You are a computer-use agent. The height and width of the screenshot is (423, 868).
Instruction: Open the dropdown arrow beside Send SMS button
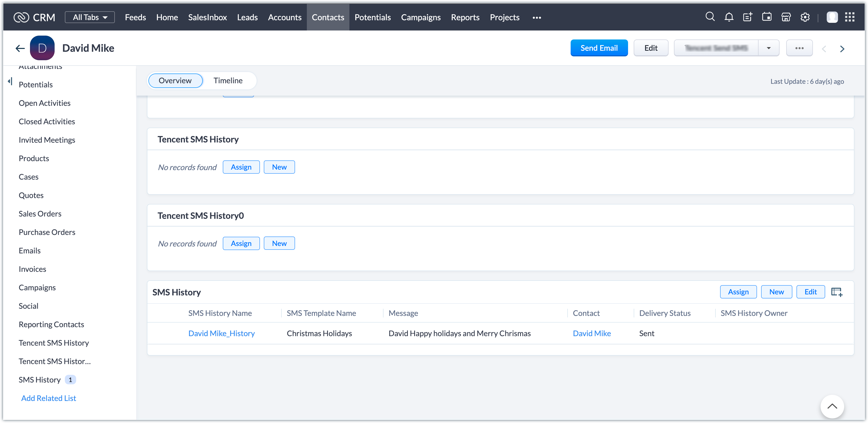point(769,48)
